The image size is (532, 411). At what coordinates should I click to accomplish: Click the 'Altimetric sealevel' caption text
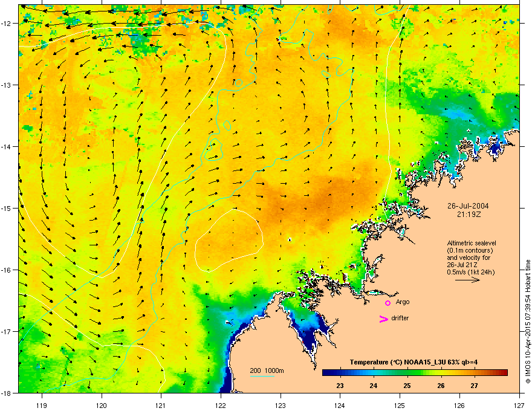tap(472, 243)
